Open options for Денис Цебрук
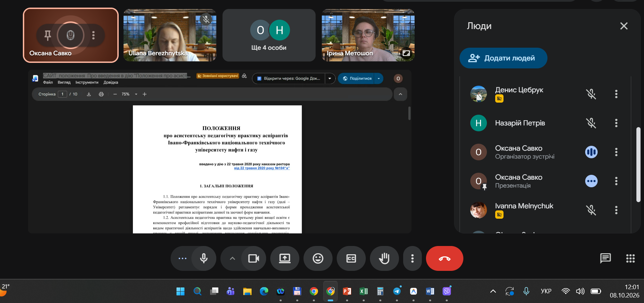 tap(616, 94)
